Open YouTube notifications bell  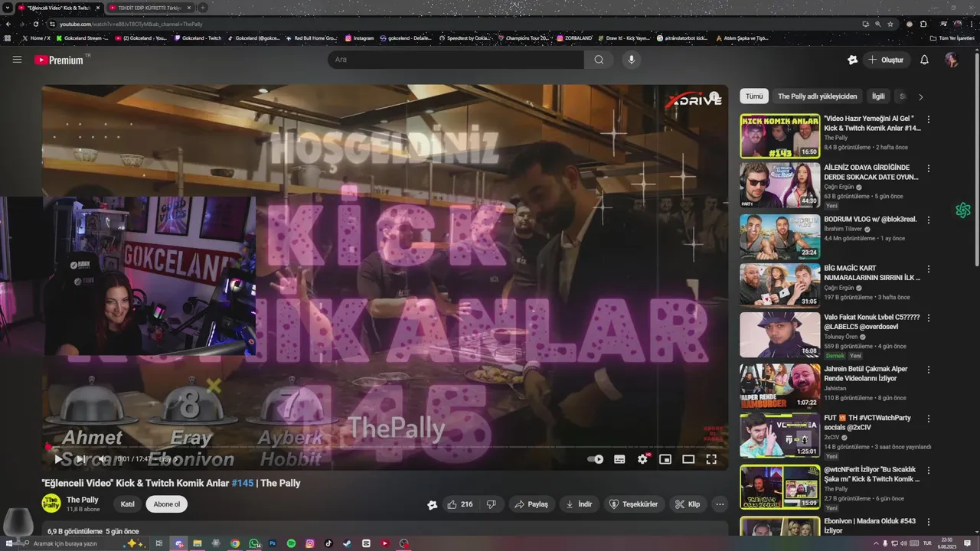click(924, 60)
